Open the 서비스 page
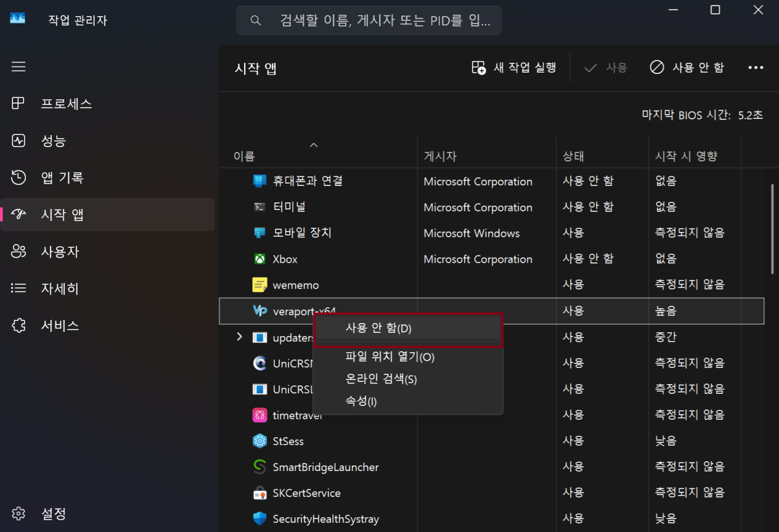The image size is (779, 532). click(107, 326)
